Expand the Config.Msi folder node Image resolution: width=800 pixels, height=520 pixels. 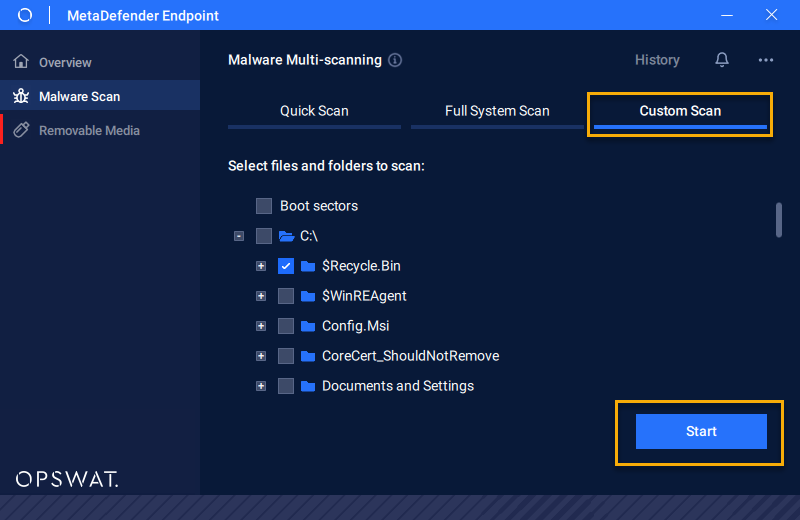[261, 326]
